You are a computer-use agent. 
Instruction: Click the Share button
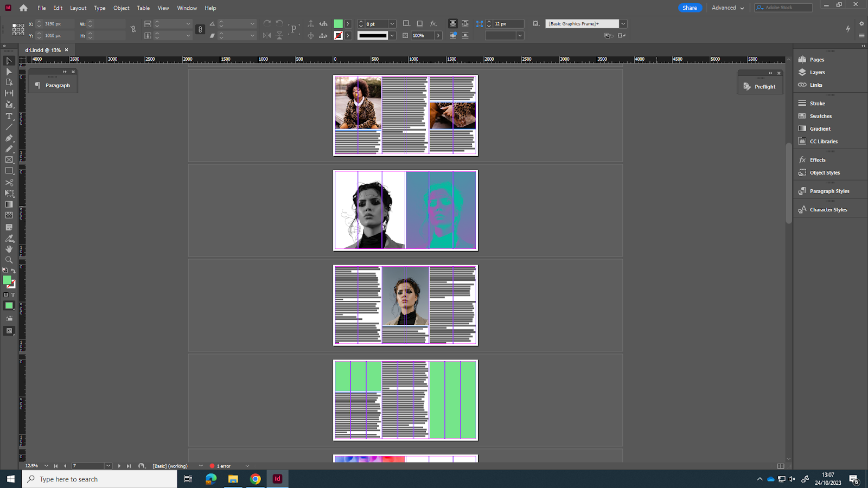pos(690,8)
